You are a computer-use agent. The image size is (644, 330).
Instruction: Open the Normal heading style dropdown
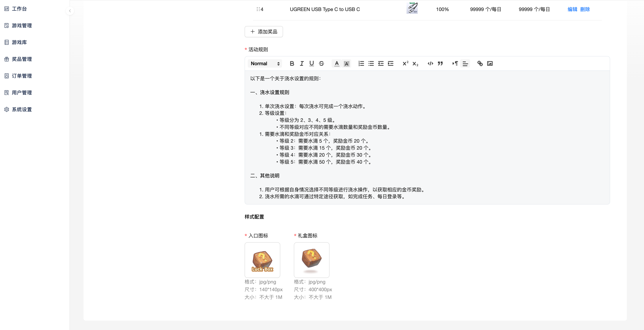point(265,64)
